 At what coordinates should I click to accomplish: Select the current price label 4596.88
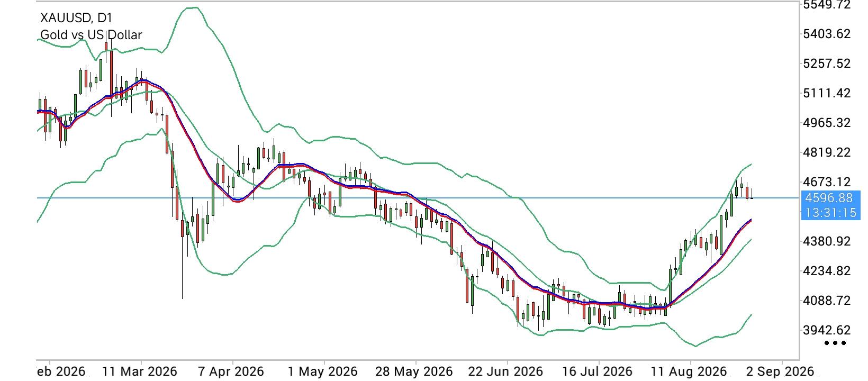pos(828,198)
